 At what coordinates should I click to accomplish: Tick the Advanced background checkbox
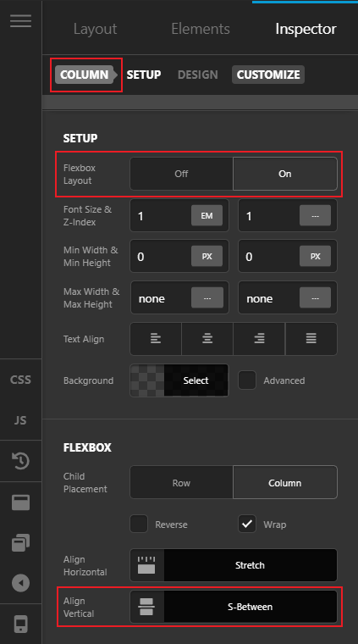(x=247, y=380)
